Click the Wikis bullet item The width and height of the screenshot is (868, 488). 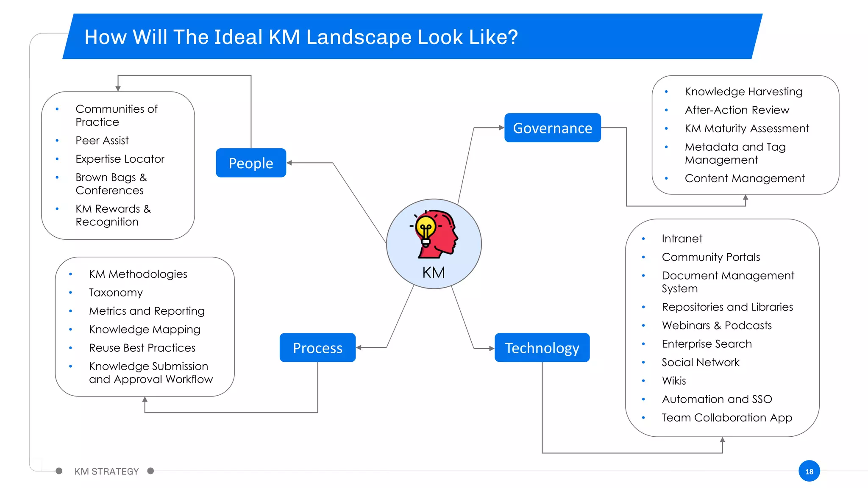[674, 381]
